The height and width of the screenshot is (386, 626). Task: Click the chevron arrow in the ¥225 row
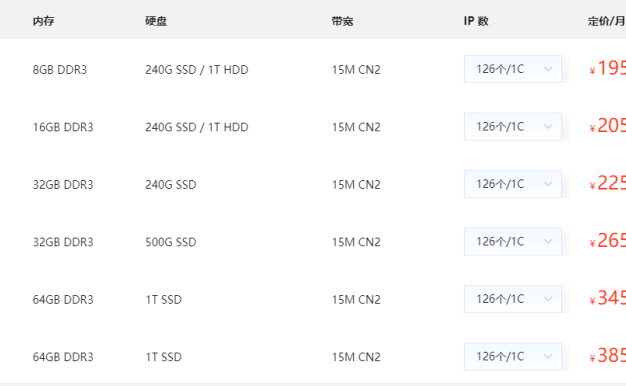548,184
